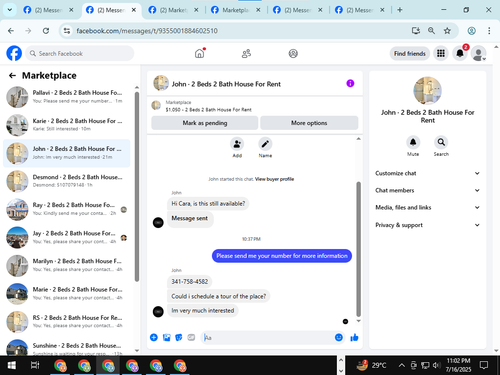Open Ray's conversation in the list
Image resolution: width=500 pixels, height=375 pixels.
[x=67, y=209]
